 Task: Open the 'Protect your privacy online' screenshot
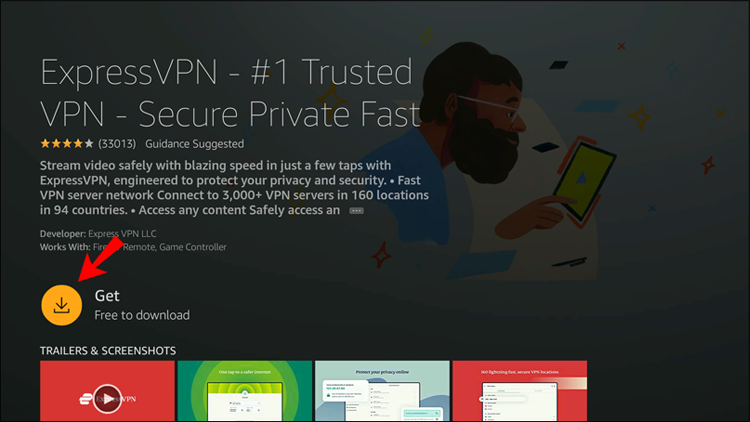tap(382, 391)
